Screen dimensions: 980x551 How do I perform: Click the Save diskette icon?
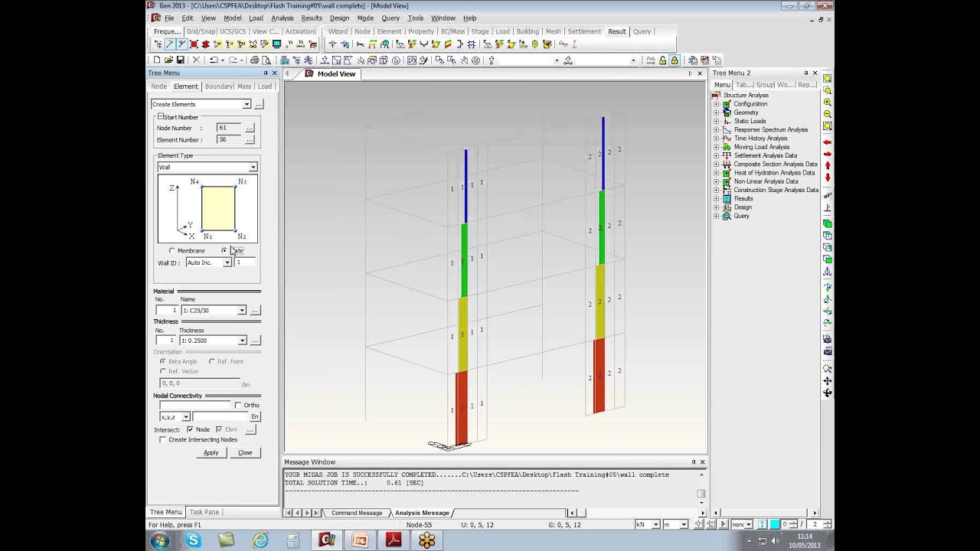point(180,60)
